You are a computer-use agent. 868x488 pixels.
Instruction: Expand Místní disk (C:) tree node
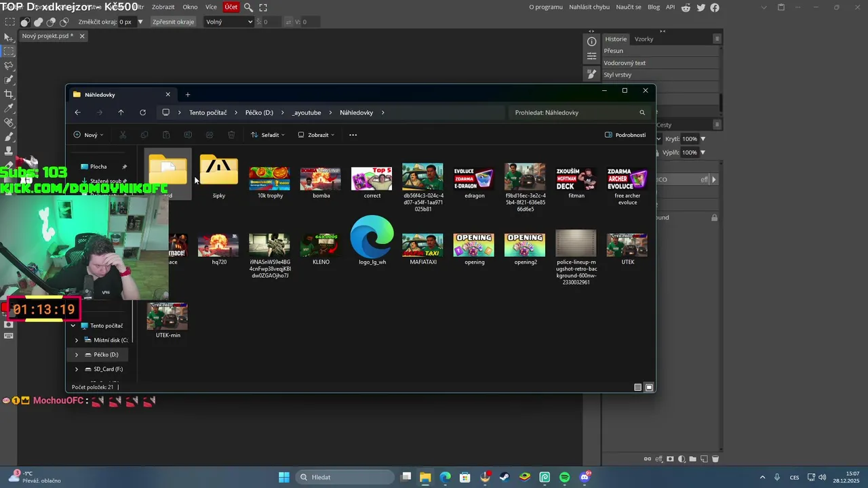(x=76, y=340)
